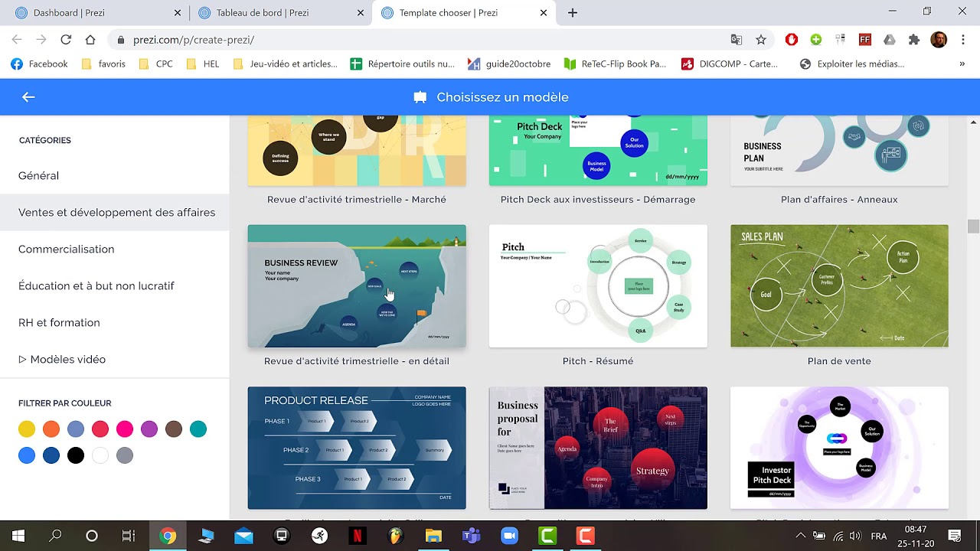Open the Répertoire outils nu... bookmark

(403, 64)
